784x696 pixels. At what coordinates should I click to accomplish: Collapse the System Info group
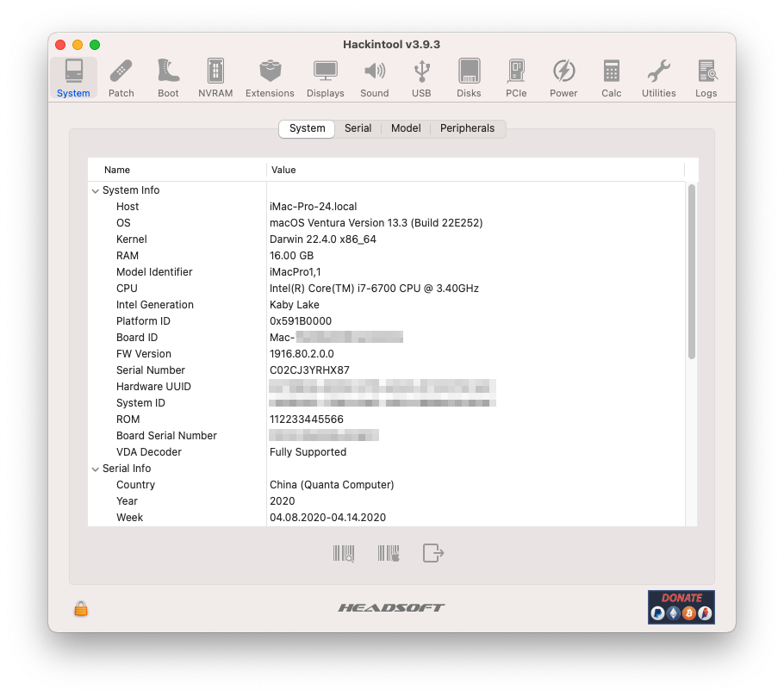click(x=96, y=190)
